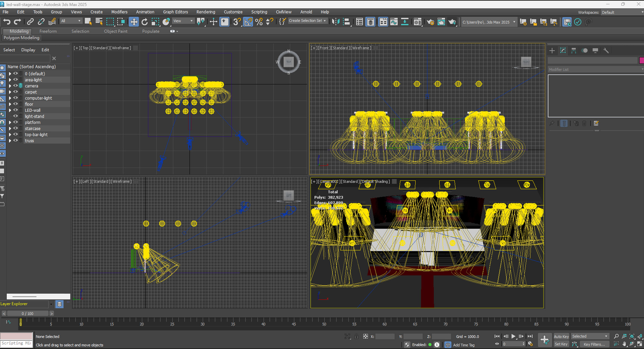The image size is (644, 349).
Task: Click the Mirror objects icon
Action: tap(335, 22)
